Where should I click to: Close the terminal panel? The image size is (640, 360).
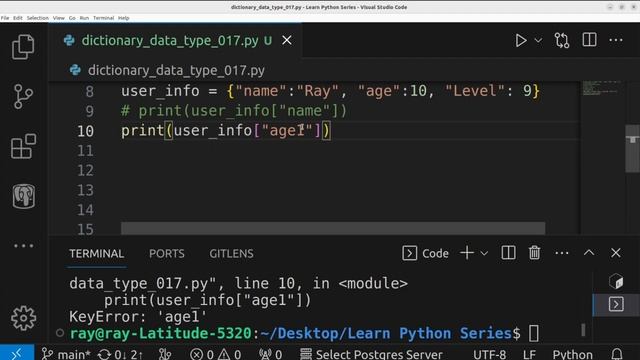(616, 253)
